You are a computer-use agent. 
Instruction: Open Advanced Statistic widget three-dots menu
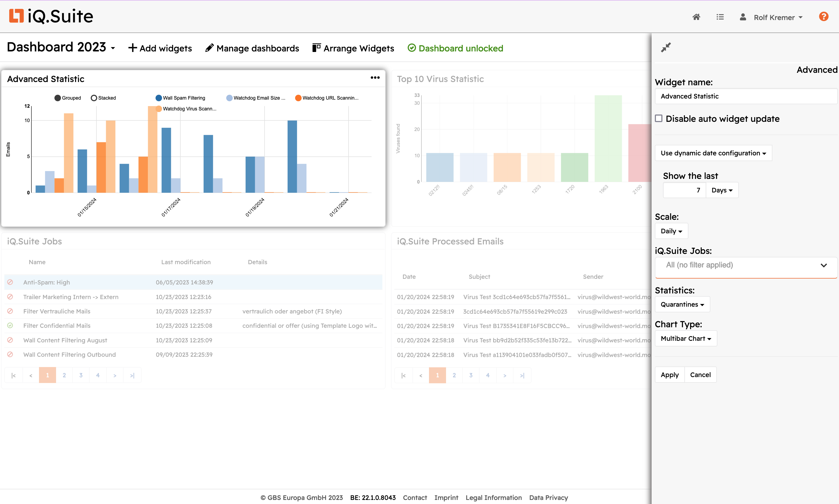[375, 78]
